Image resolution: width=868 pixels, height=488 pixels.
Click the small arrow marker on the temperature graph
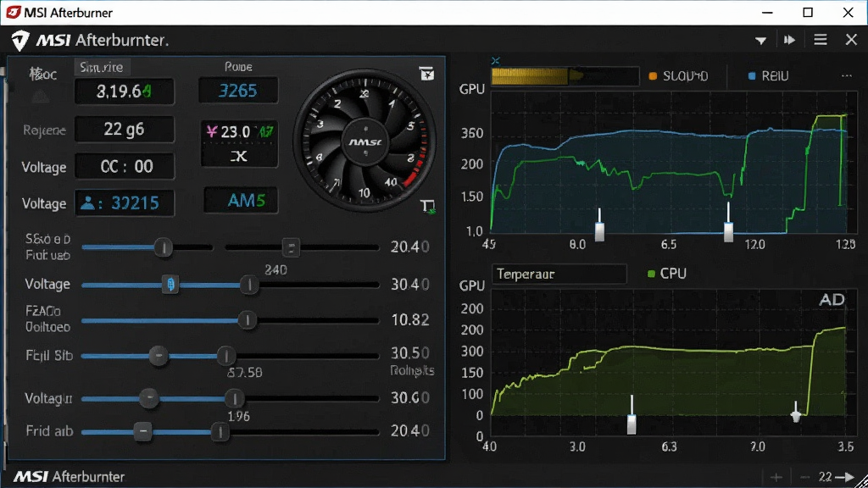click(x=795, y=413)
